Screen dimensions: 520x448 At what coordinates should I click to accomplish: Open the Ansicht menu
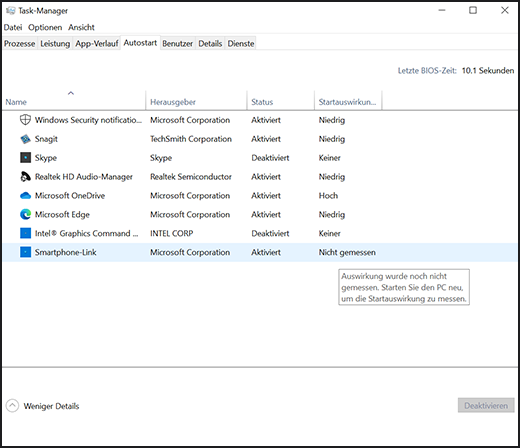tap(81, 27)
